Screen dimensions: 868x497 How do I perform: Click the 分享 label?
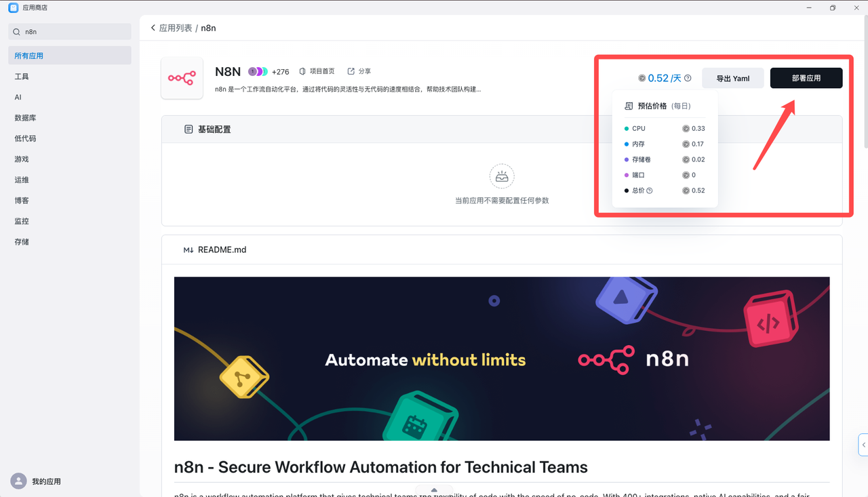(365, 71)
